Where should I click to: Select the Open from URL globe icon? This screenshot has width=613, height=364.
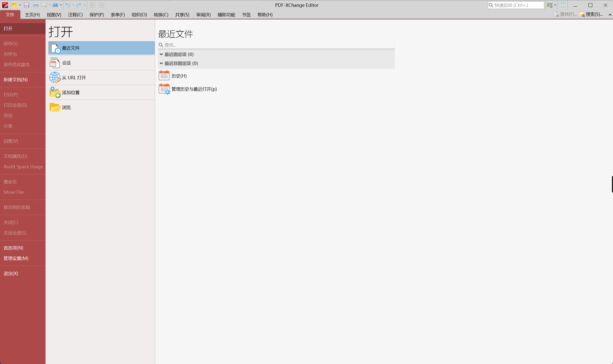55,78
